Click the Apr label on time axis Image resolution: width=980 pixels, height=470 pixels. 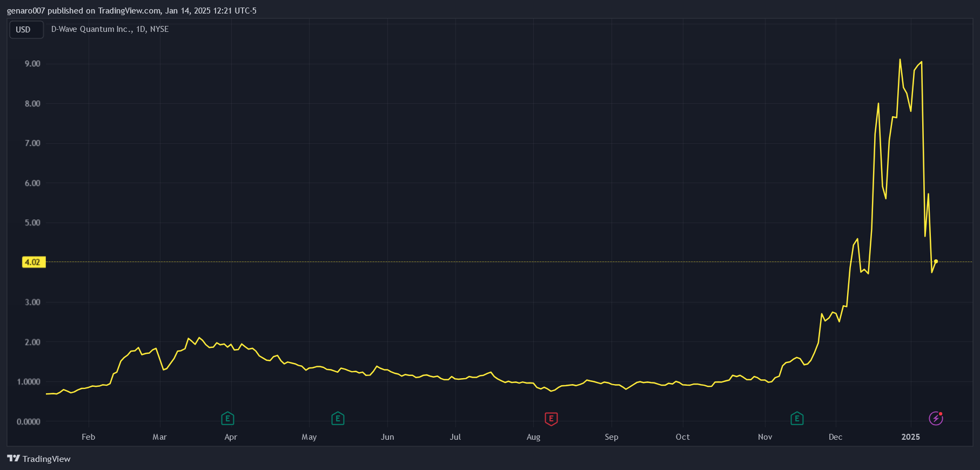click(x=231, y=437)
